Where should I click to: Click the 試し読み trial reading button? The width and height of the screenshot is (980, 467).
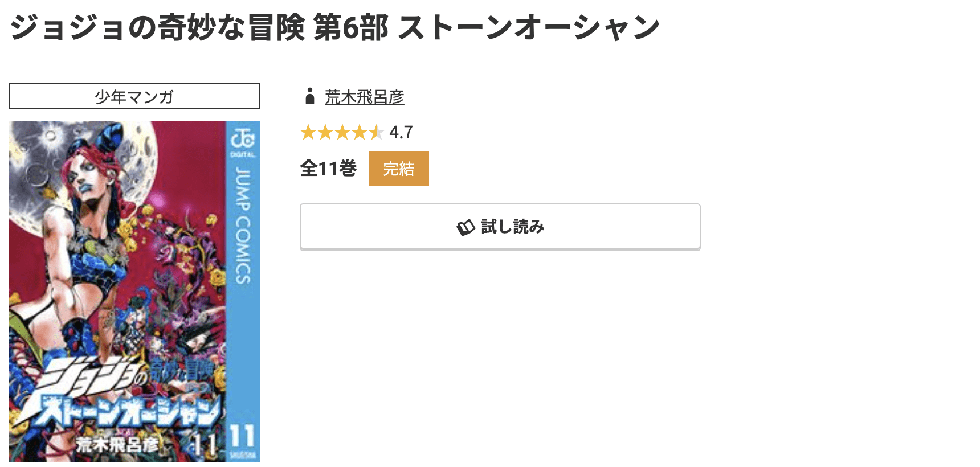[500, 226]
